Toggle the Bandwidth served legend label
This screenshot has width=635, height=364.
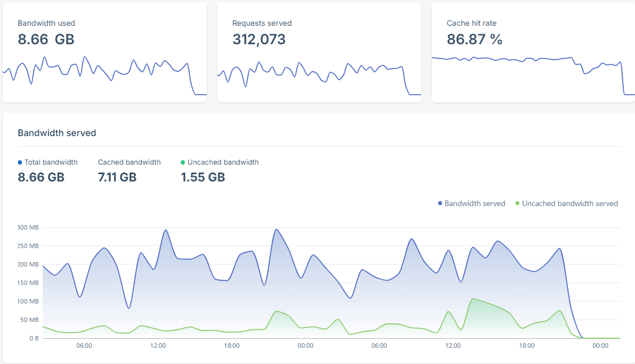[475, 204]
